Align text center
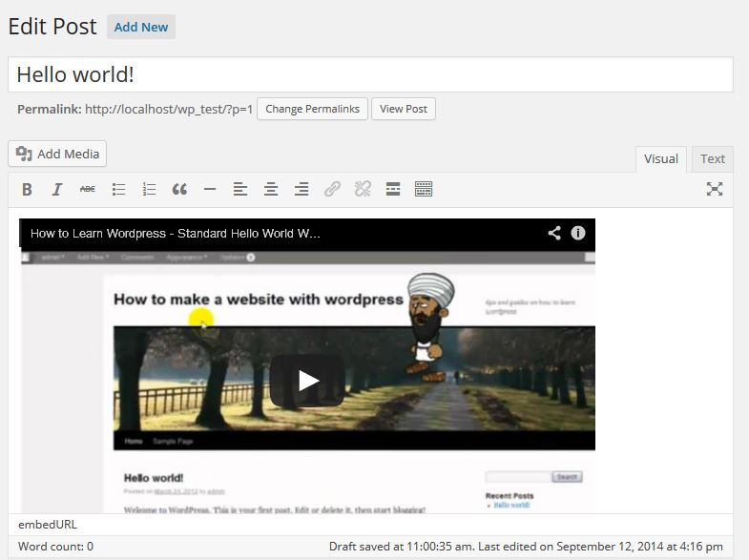Viewport: 749px width, 560px height. 271,190
